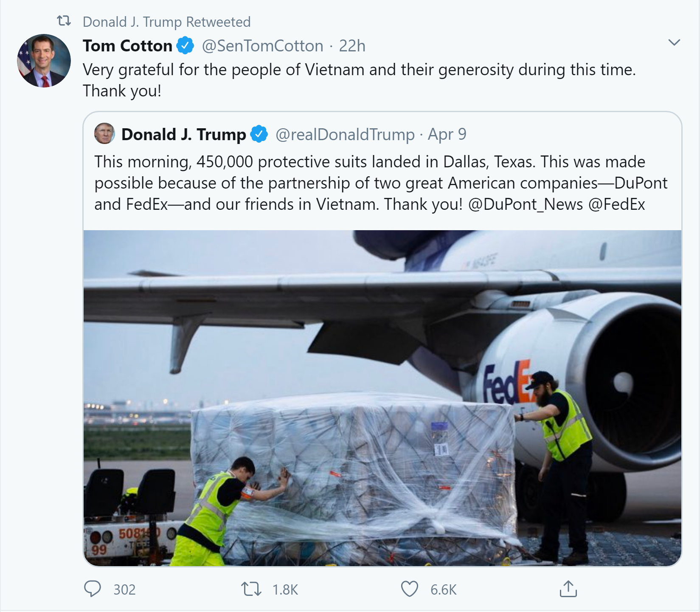This screenshot has height=612, width=700.
Task: Click Donald J. Trump's small avatar
Action: click(104, 134)
